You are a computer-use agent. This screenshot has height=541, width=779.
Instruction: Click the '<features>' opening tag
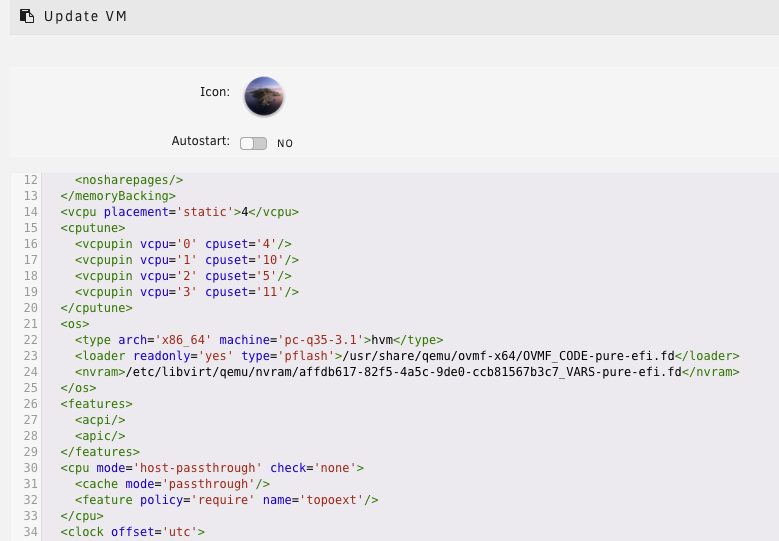click(x=96, y=404)
